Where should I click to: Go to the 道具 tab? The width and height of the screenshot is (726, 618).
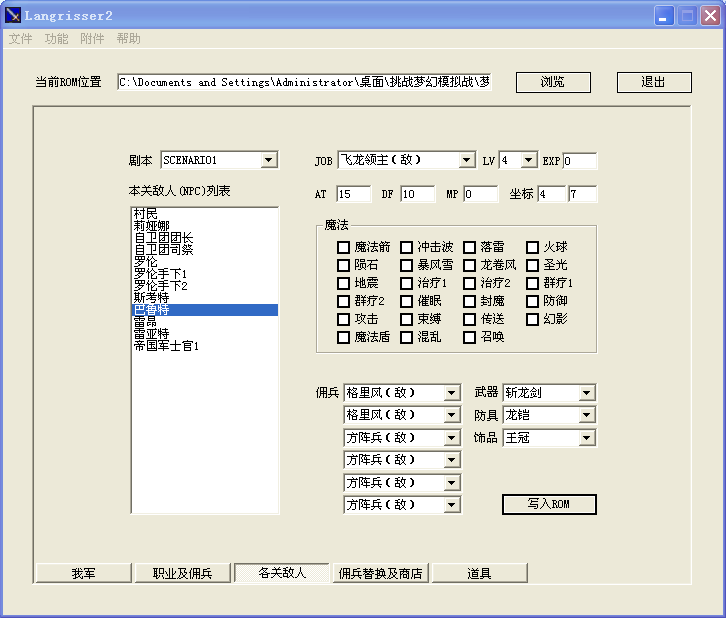point(479,573)
